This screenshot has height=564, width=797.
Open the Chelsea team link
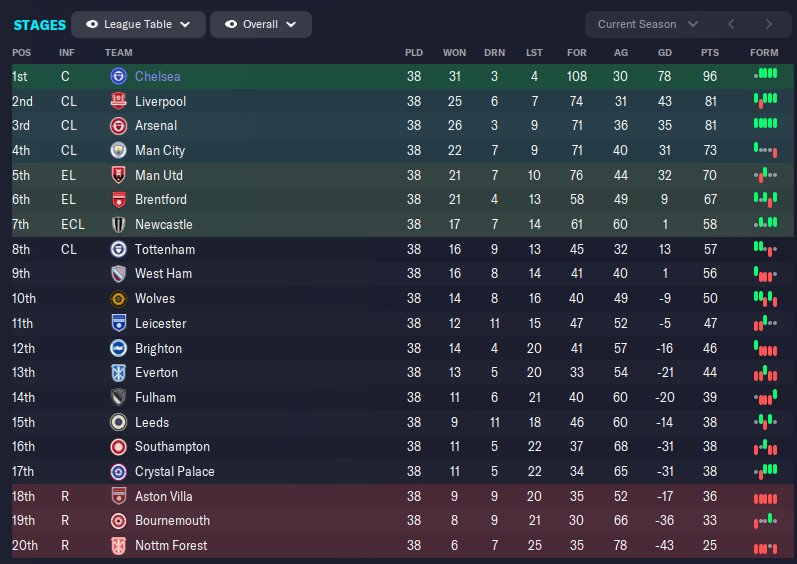[158, 76]
